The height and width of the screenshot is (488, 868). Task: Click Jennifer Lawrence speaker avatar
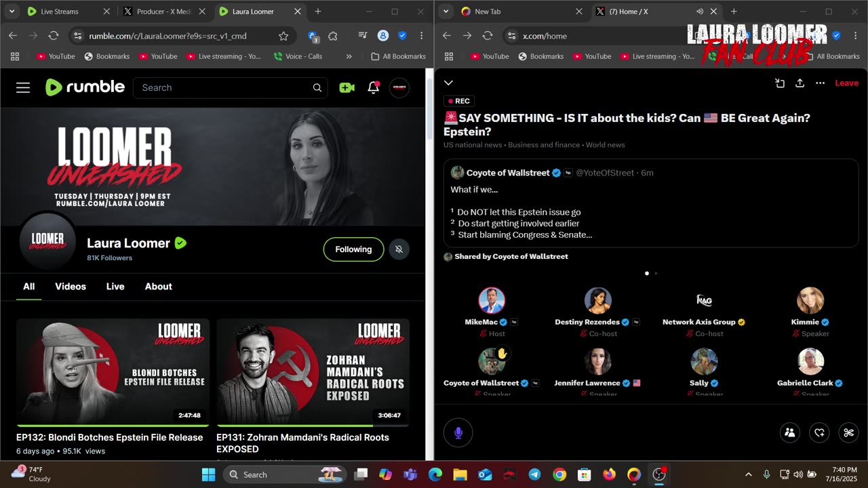tap(598, 361)
